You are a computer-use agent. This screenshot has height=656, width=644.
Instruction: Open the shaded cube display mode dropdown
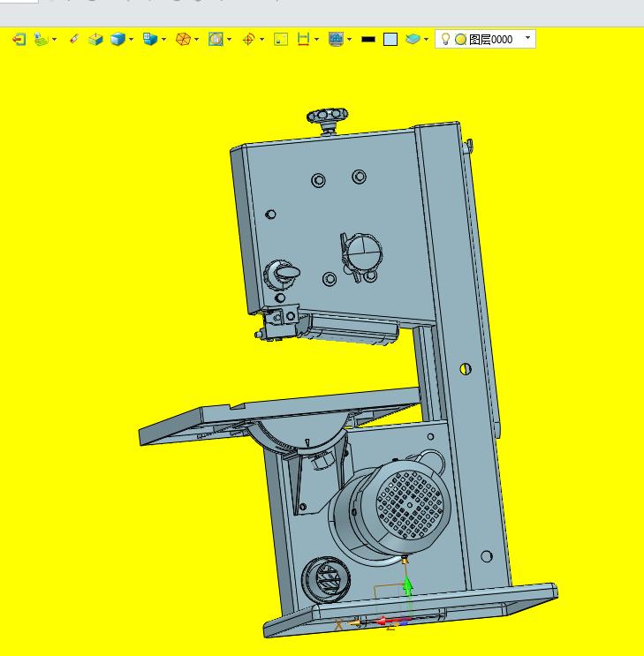point(131,40)
